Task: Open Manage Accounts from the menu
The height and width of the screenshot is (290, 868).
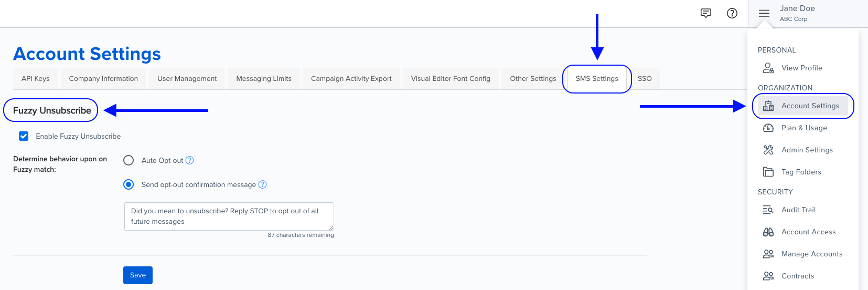Action: (x=811, y=254)
